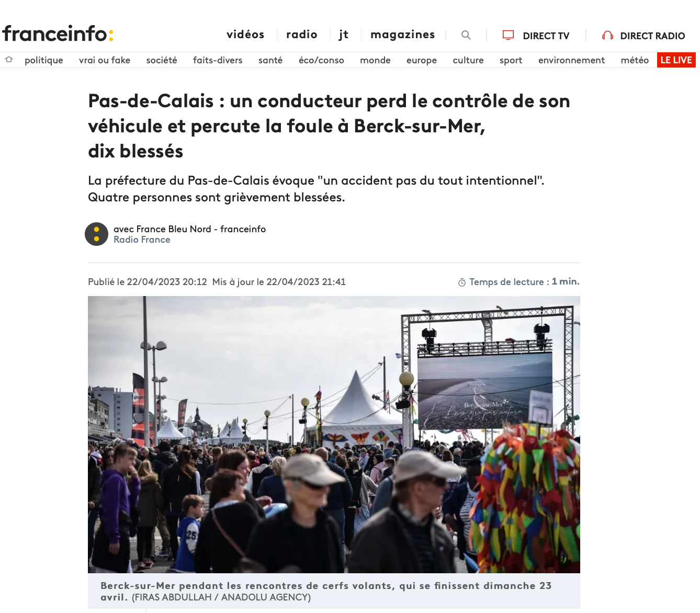Click the reading time clock icon

[x=462, y=282]
